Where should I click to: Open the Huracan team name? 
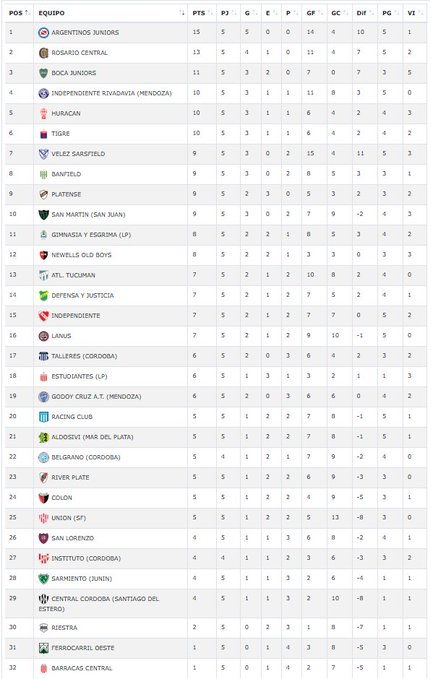(x=66, y=113)
